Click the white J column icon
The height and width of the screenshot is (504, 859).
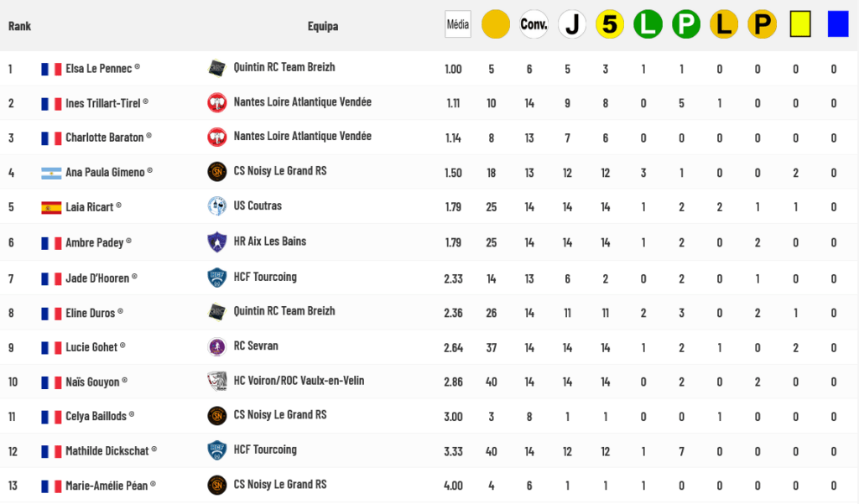tap(572, 24)
